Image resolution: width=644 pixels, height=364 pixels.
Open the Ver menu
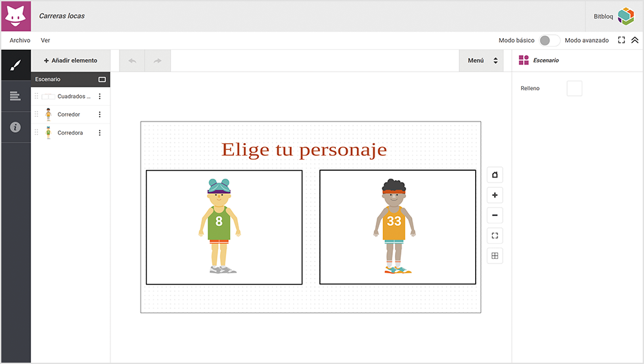click(45, 40)
